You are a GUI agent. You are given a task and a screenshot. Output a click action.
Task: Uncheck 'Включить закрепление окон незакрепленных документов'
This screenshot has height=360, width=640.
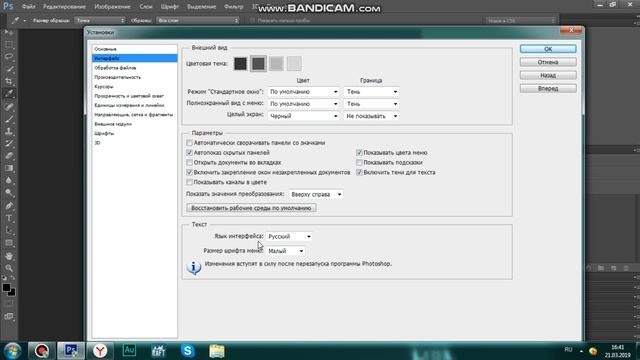coord(189,172)
